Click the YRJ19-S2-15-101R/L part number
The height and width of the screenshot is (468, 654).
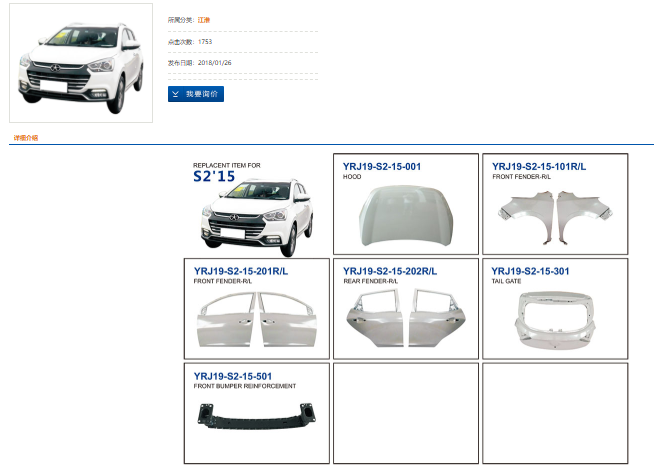coord(539,166)
